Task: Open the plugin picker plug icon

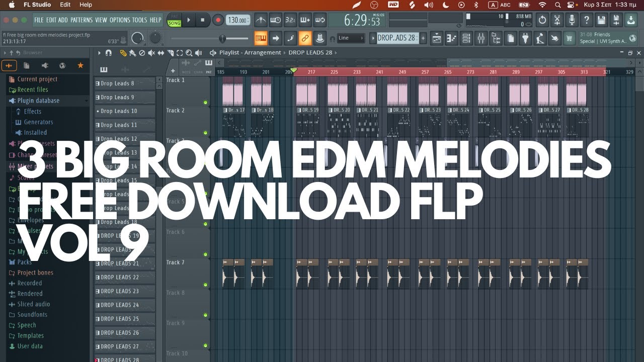Action: [525, 38]
